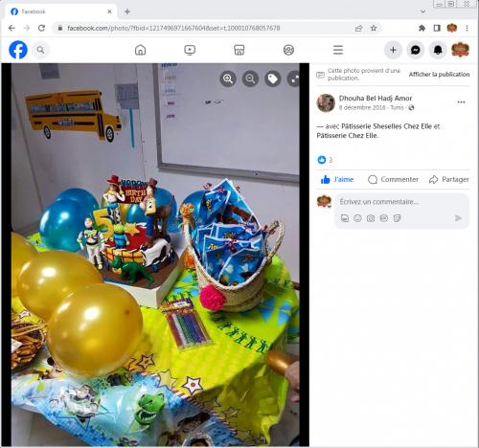Image resolution: width=479 pixels, height=448 pixels.
Task: Click the birthday photo image
Action: [x=155, y=255]
